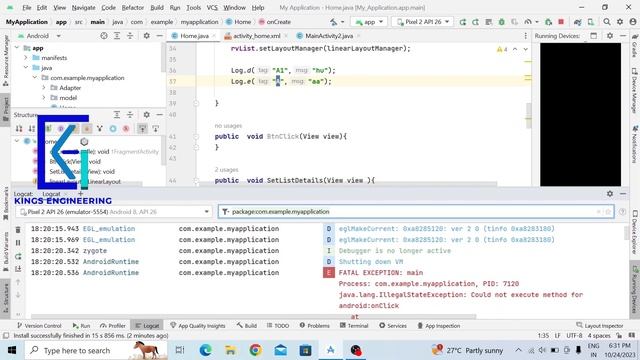
Task: Toggle Show Anonymous Classes in Structure
Action: [x=113, y=129]
